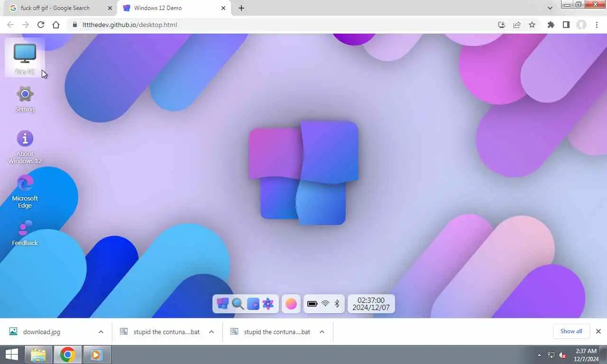Open the Chrome profile avatar
The image size is (607, 364).
coord(581,25)
